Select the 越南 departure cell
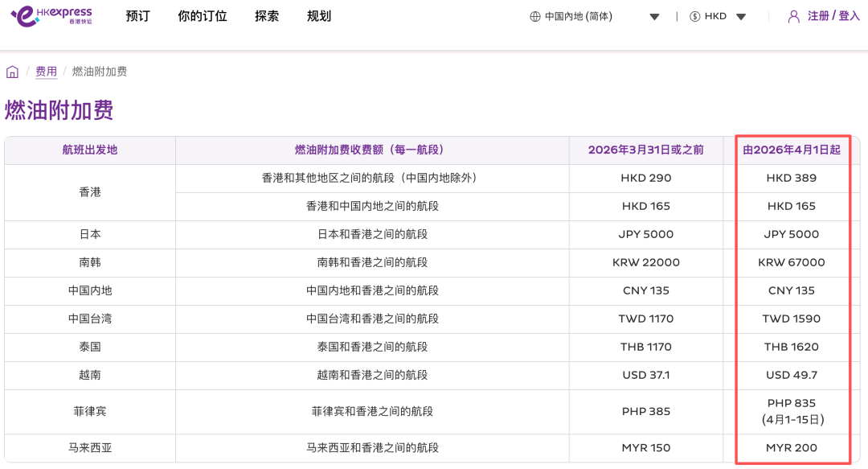The image size is (868, 469). [90, 376]
